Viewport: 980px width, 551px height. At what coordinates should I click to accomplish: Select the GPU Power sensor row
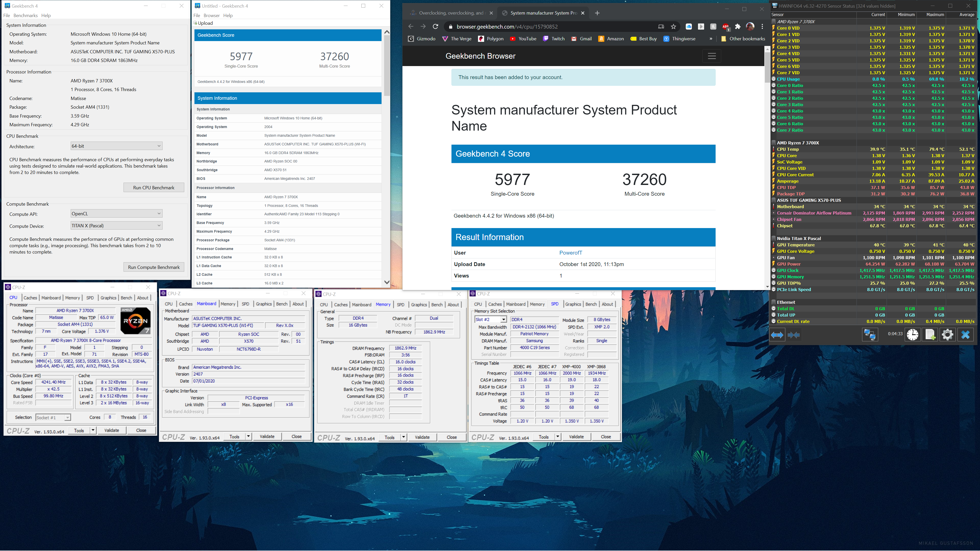point(873,264)
